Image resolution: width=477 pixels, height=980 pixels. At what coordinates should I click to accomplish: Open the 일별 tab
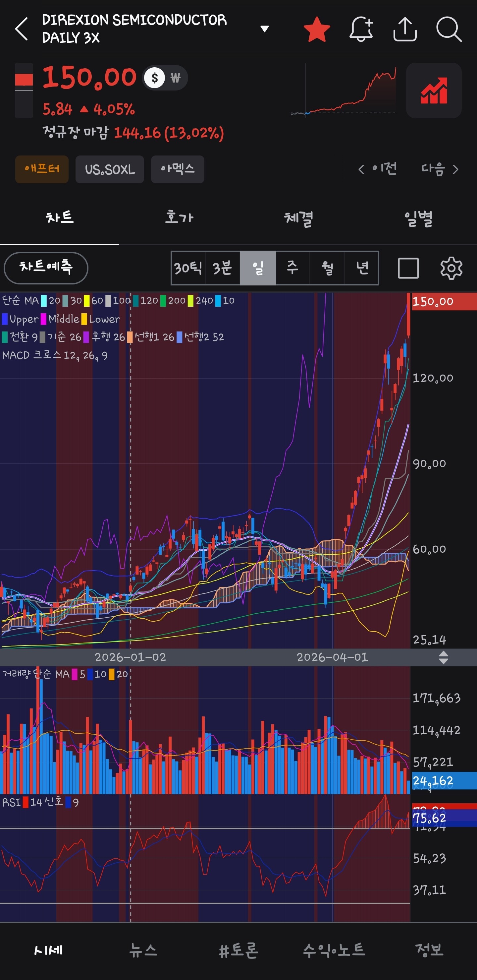coord(418,218)
